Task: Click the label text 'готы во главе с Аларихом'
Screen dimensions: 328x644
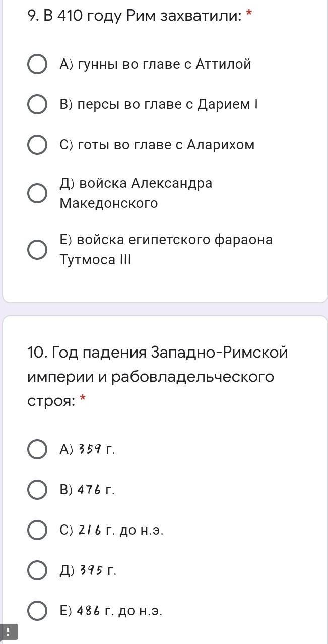Action: [166, 145]
